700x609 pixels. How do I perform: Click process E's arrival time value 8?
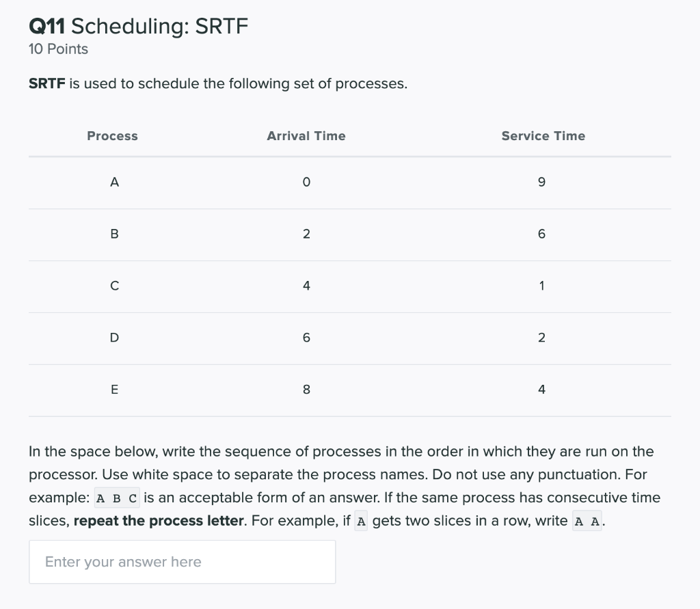pyautogui.click(x=306, y=390)
